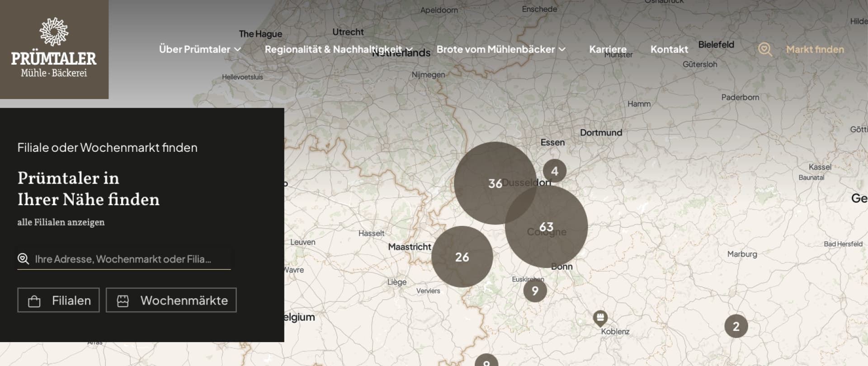This screenshot has height=366, width=868.
Task: Expand the Regionalität & Nachhaltigkeit chevron
Action: 409,49
